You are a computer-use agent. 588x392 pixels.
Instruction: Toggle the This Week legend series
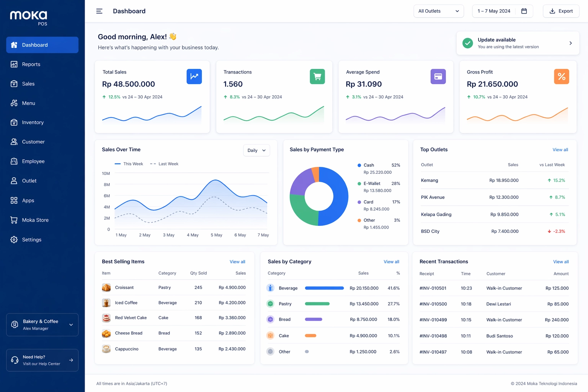[129, 164]
